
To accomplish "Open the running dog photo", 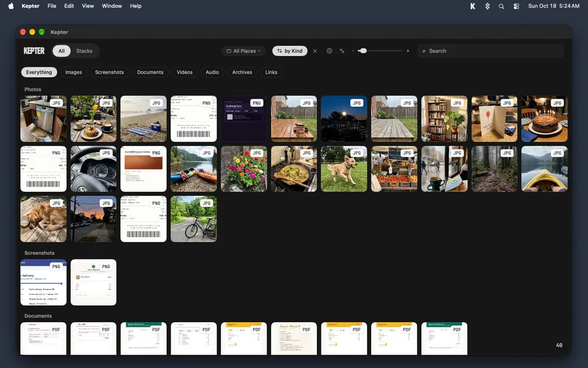I will [x=344, y=169].
